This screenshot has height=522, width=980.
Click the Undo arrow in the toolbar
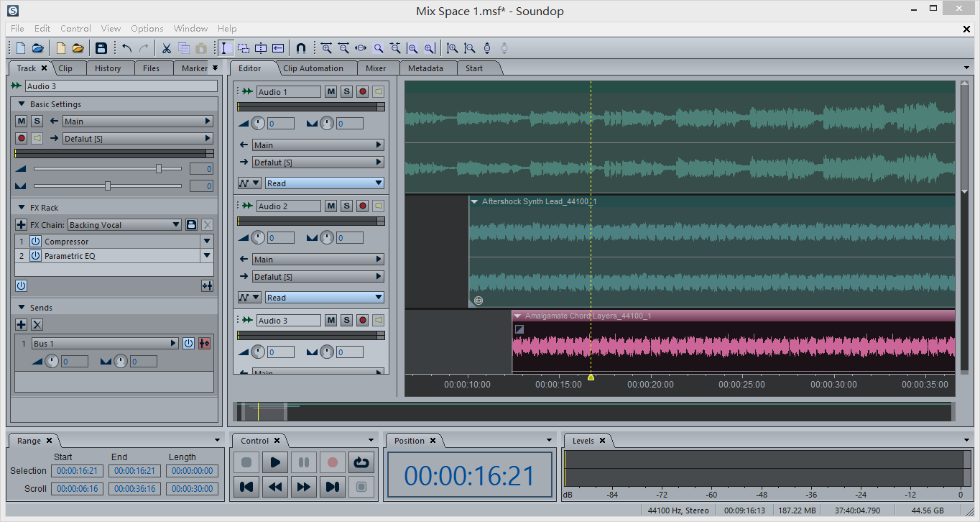click(127, 48)
